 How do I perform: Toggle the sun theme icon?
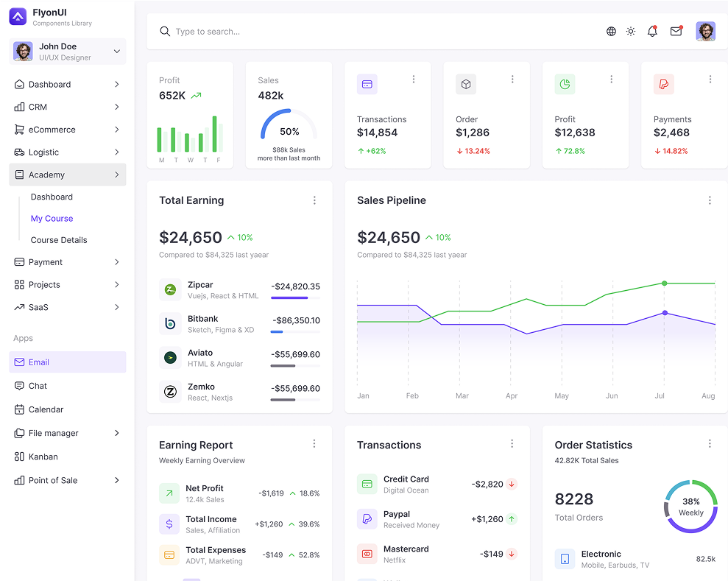631,31
